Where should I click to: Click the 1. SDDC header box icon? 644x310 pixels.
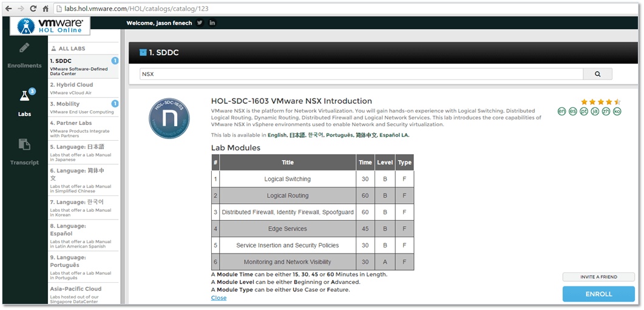click(x=143, y=53)
